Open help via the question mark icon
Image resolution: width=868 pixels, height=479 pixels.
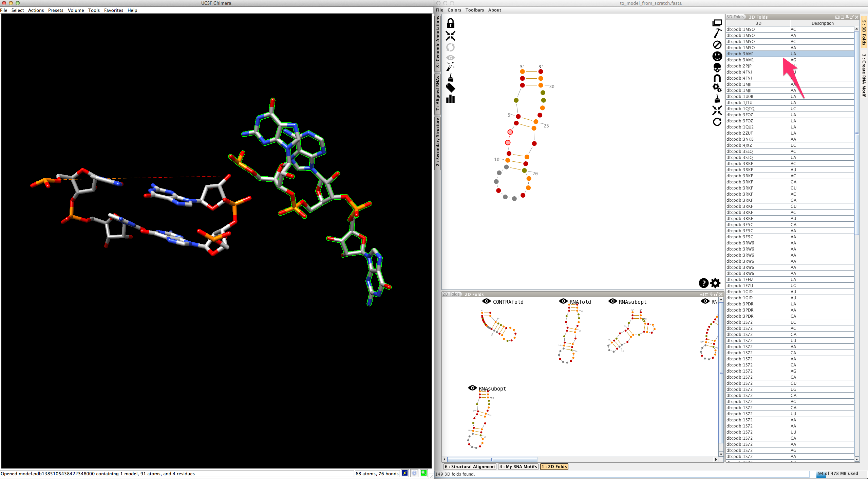click(x=703, y=283)
